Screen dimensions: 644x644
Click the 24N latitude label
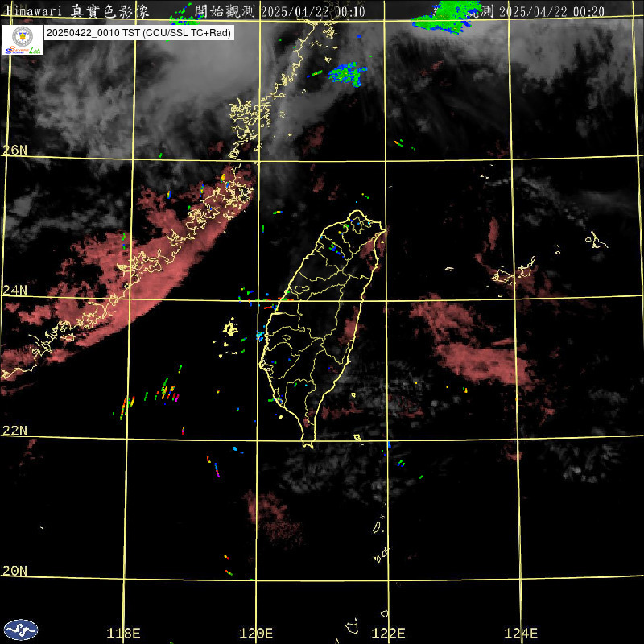pyautogui.click(x=14, y=291)
